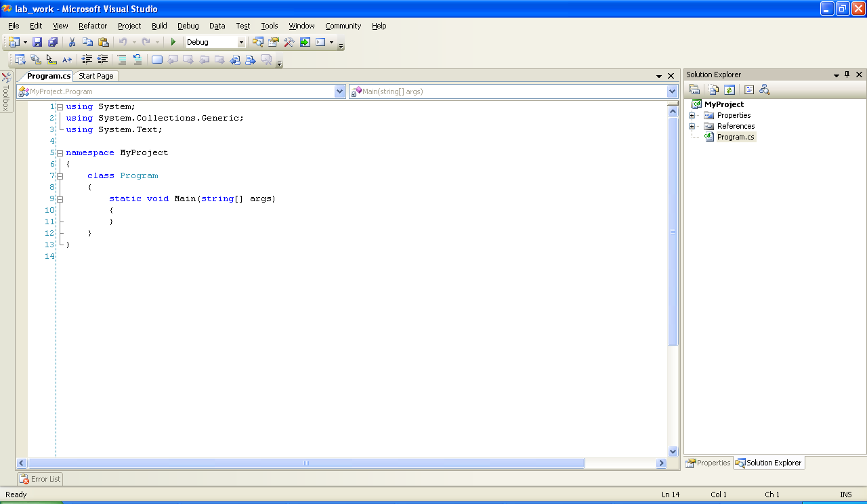The image size is (867, 504).
Task: Expand References node in Solution Explorer
Action: pos(692,126)
